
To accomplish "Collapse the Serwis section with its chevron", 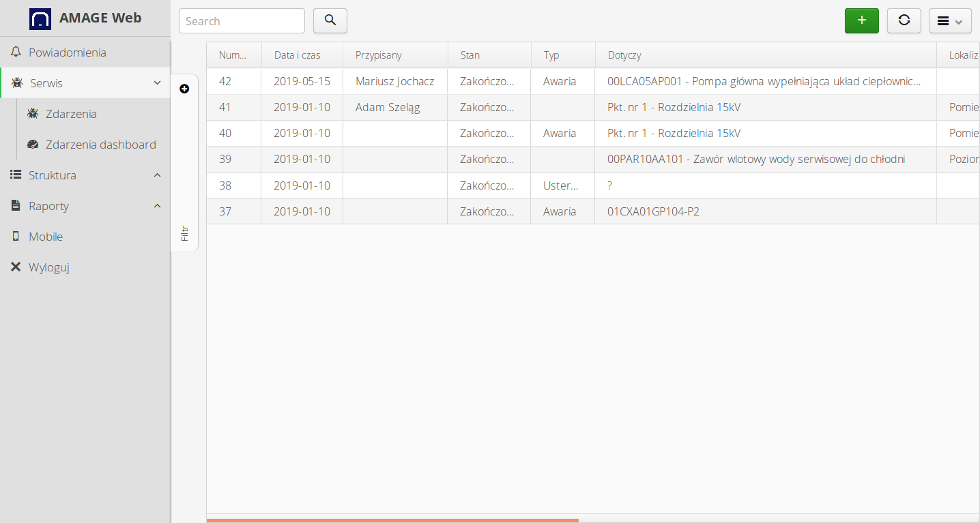I will click(156, 83).
